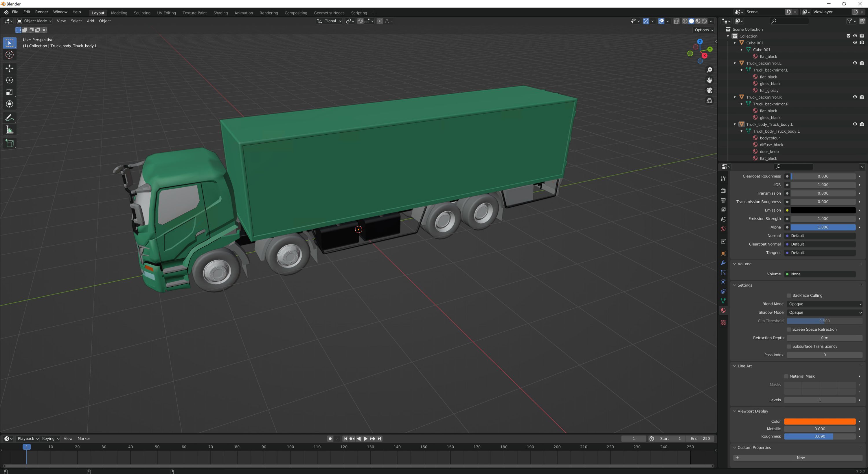Viewport: 868px width, 474px height.
Task: Select the Measure tool
Action: coord(10,130)
